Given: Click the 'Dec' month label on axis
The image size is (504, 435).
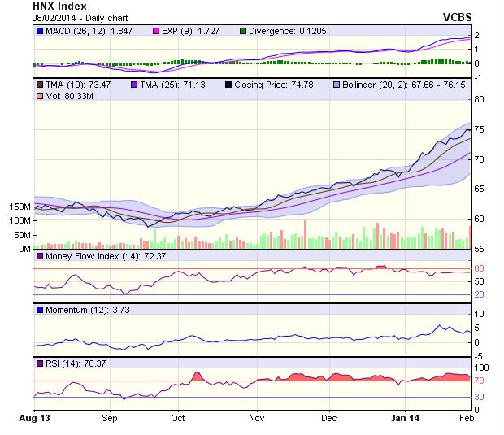Looking at the screenshot, I should (x=328, y=418).
